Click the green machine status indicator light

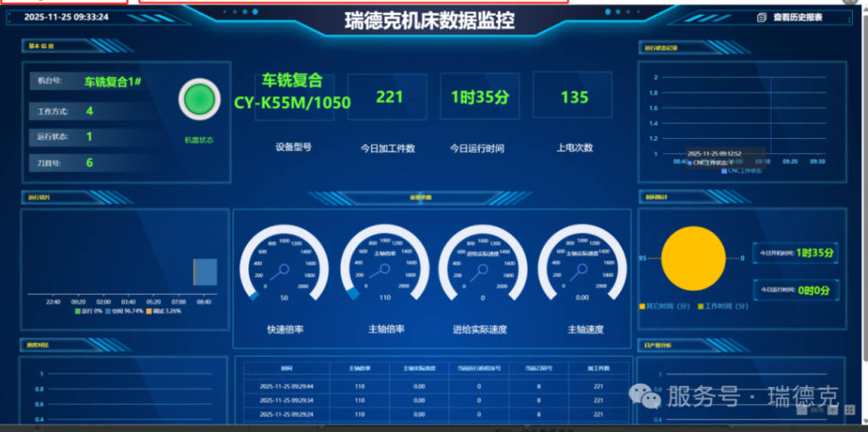[x=200, y=101]
